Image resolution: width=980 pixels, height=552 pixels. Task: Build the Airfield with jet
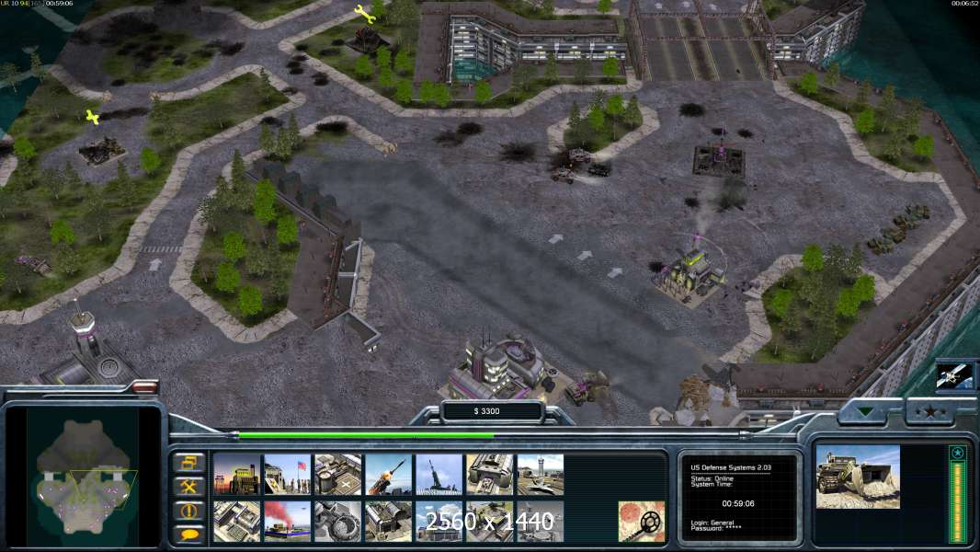pyautogui.click(x=540, y=475)
